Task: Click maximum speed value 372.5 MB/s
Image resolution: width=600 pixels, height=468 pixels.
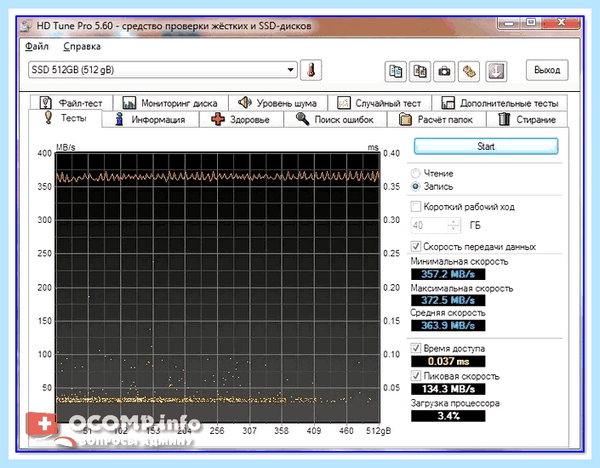Action: [x=448, y=300]
